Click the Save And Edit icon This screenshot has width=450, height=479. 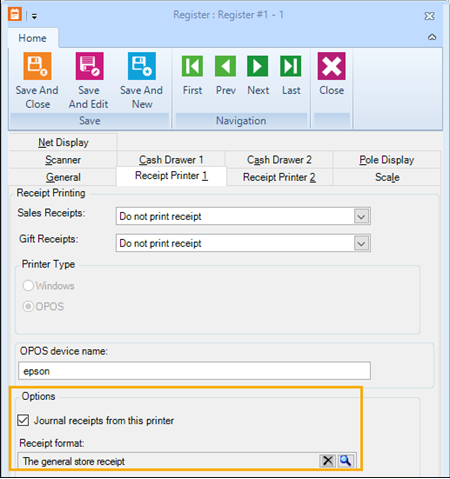89,66
